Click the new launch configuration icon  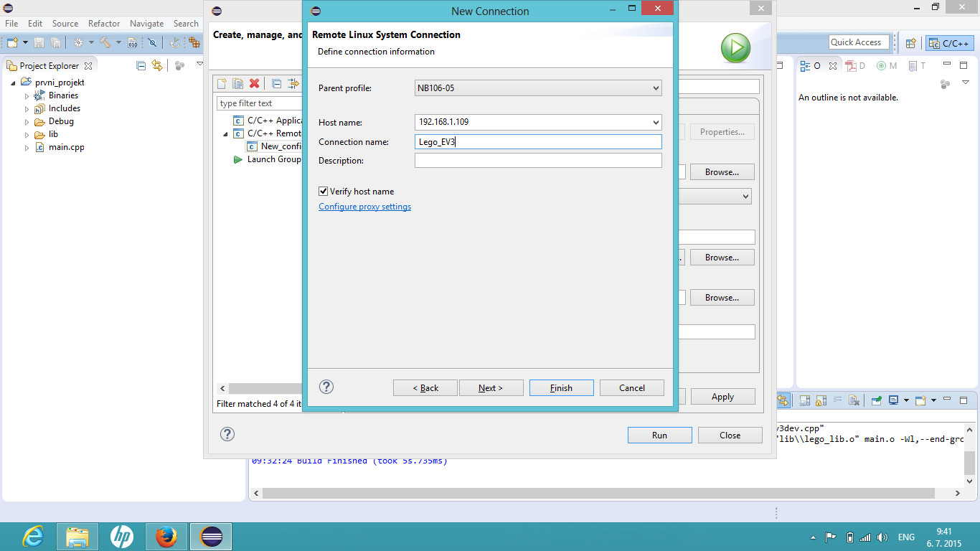[x=222, y=84]
